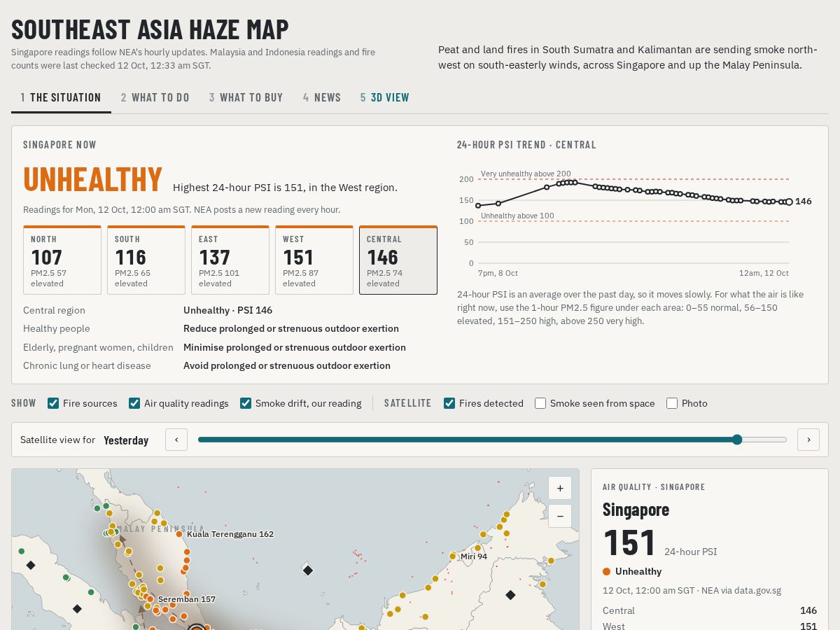This screenshot has height=630, width=840.
Task: Disable Fires detected satellite layer
Action: (x=449, y=403)
